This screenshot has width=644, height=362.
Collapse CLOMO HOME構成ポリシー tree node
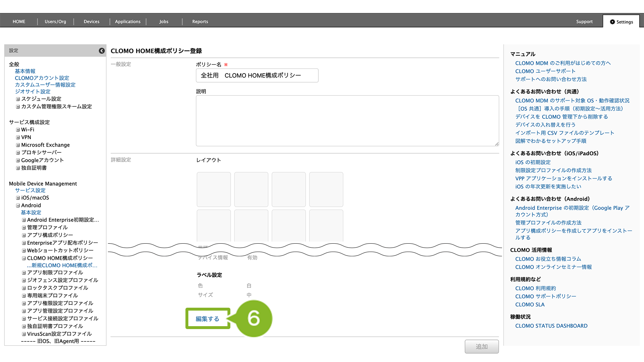(24, 258)
